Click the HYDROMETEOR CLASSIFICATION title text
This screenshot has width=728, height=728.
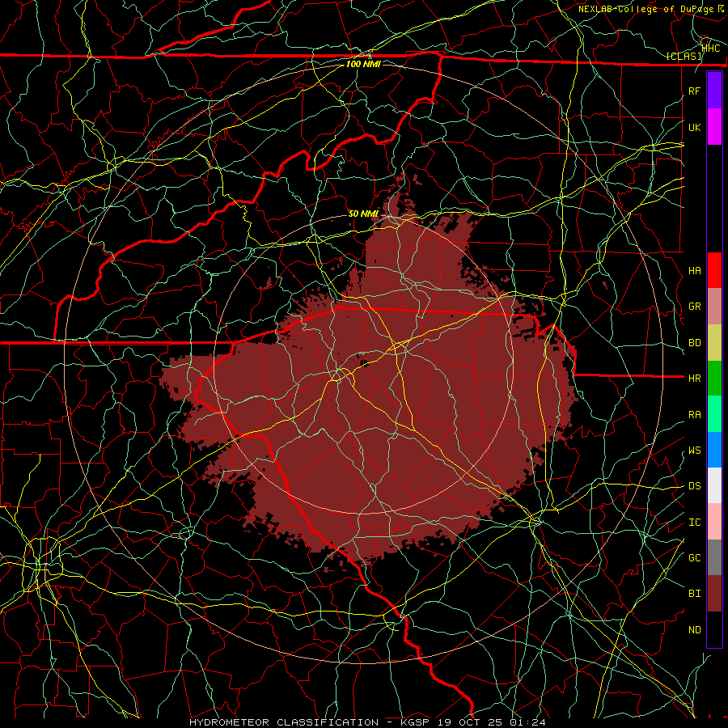click(284, 722)
